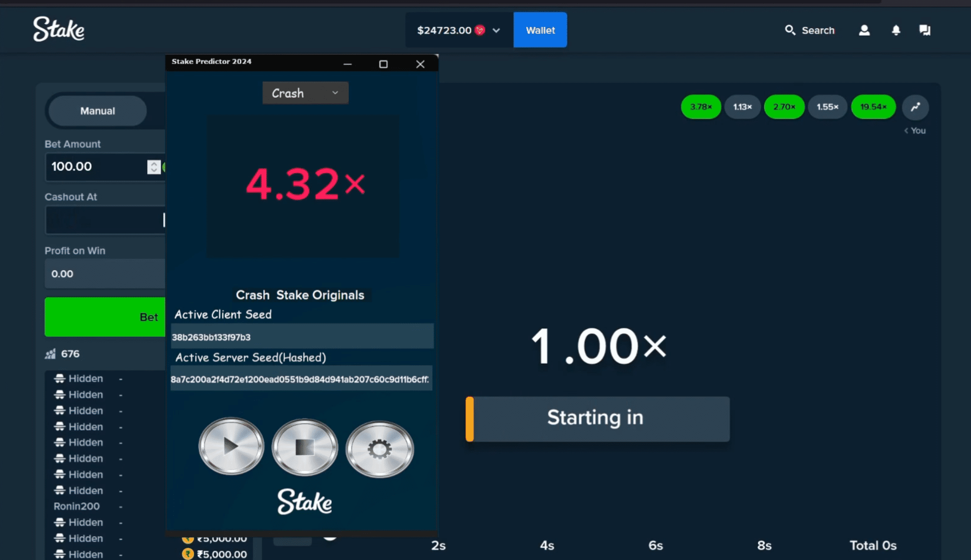Click the Stake logo in header

59,29
